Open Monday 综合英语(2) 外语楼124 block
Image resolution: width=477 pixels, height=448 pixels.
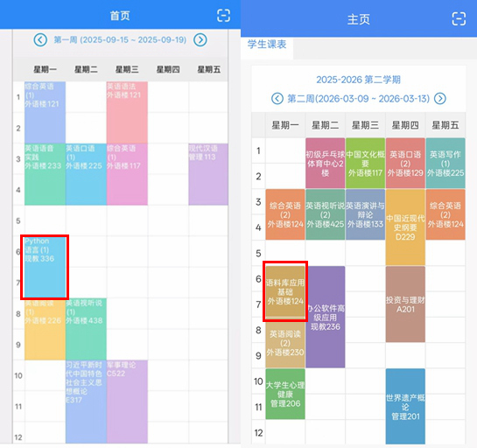tap(285, 214)
